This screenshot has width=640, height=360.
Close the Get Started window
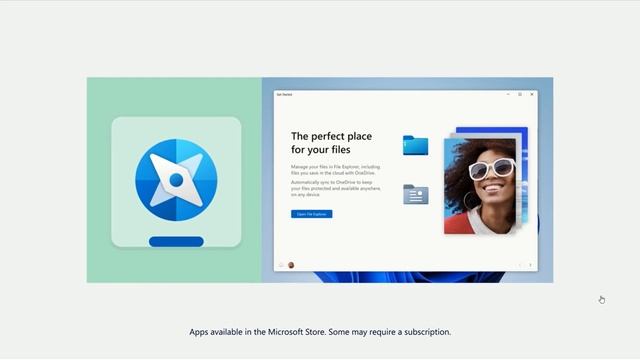coord(532,94)
